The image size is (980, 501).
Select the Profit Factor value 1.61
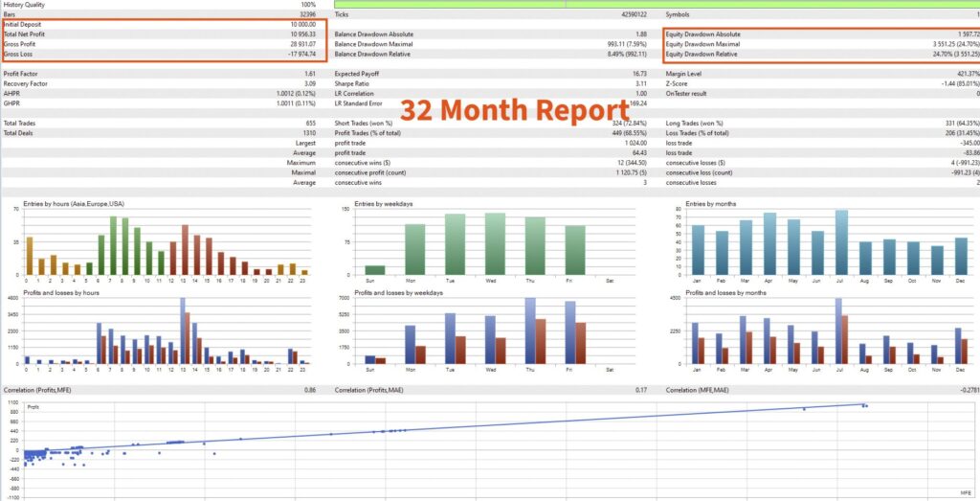310,74
